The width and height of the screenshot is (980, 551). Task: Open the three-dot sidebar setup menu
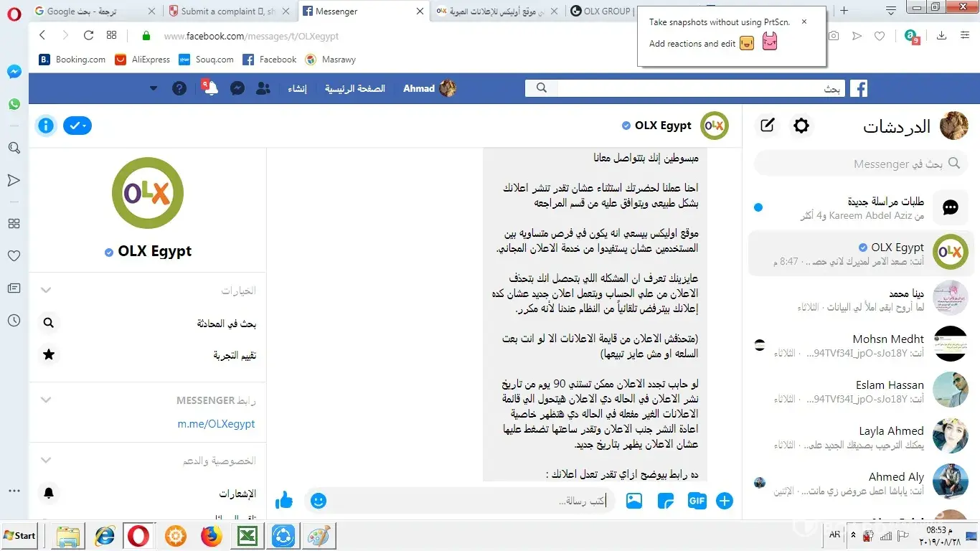14,491
